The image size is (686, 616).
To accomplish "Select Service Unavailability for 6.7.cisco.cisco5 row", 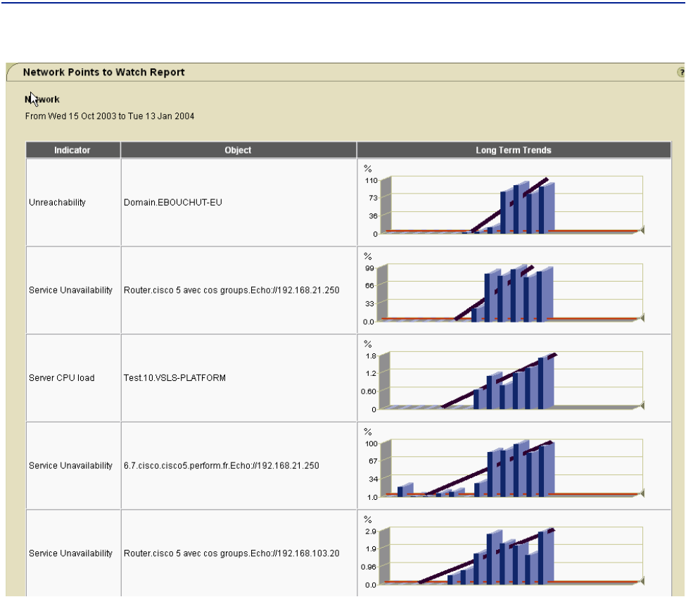I will coord(70,465).
